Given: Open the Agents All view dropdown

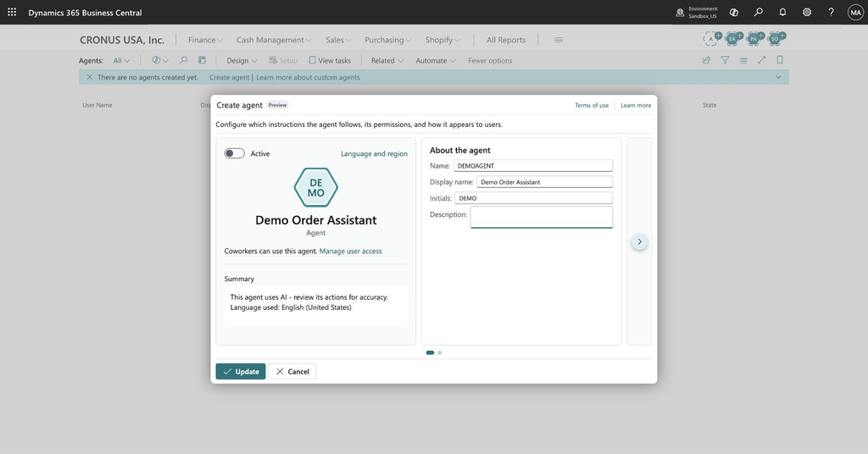Looking at the screenshot, I should click(x=121, y=61).
